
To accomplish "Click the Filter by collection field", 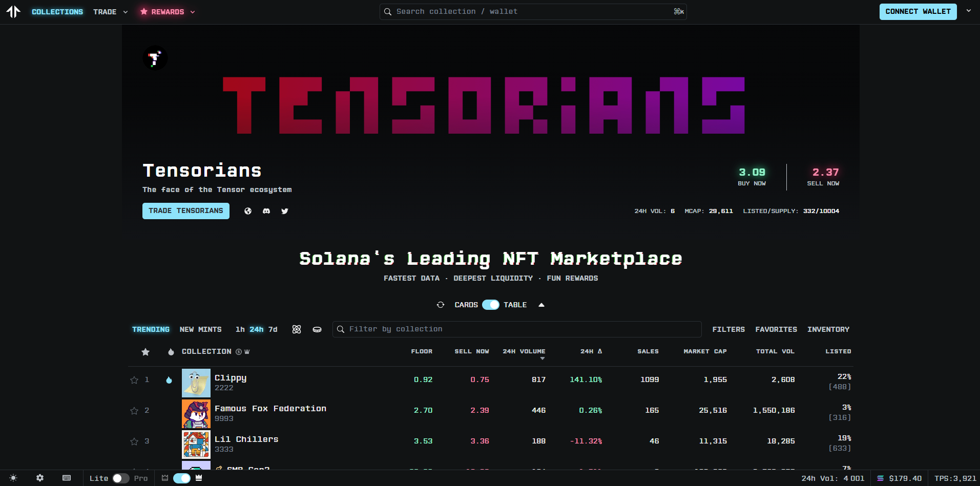I will tap(517, 329).
